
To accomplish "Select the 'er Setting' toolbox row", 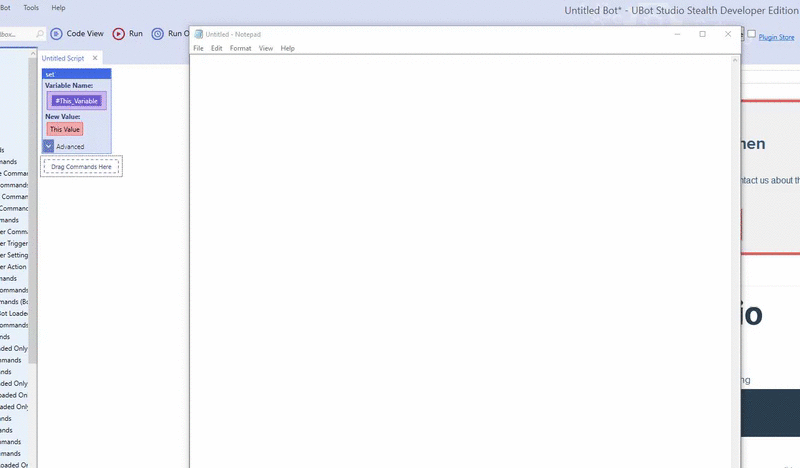I will pos(14,255).
